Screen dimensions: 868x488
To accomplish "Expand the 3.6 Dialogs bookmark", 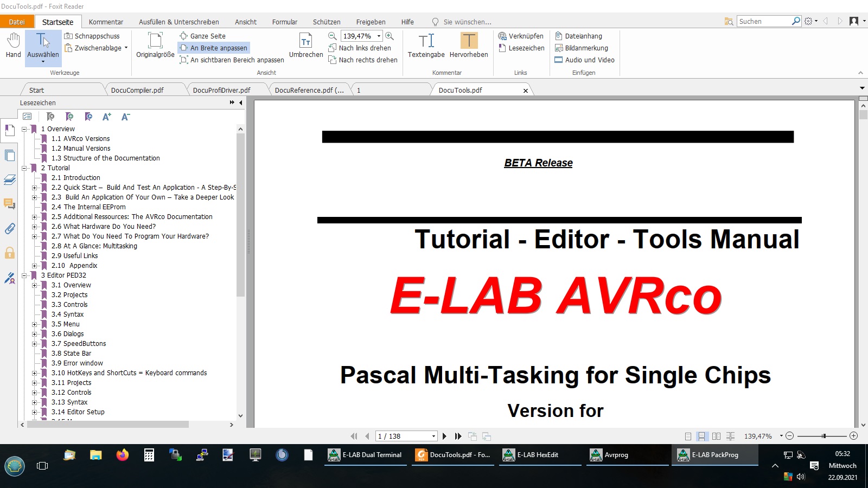I will point(35,334).
